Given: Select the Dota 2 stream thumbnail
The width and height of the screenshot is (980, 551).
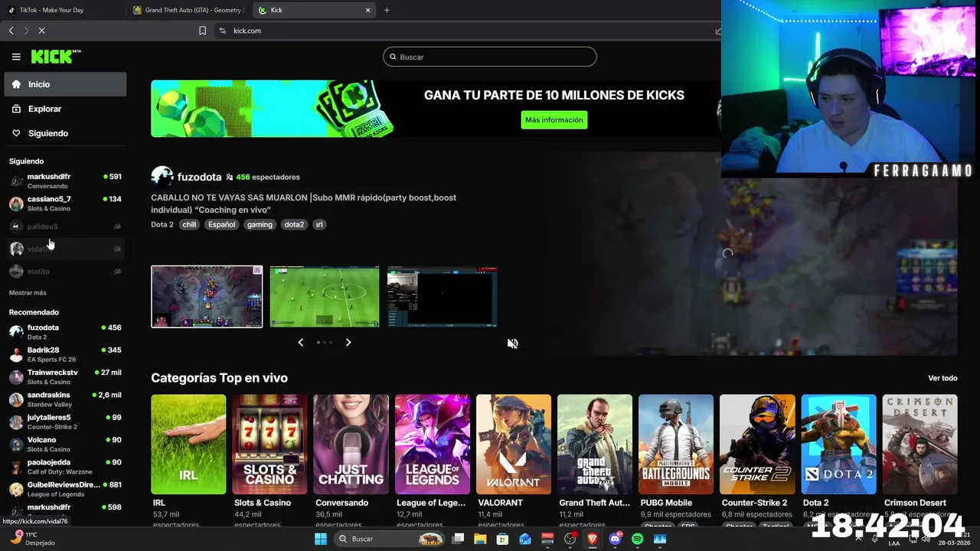Looking at the screenshot, I should pyautogui.click(x=207, y=296).
